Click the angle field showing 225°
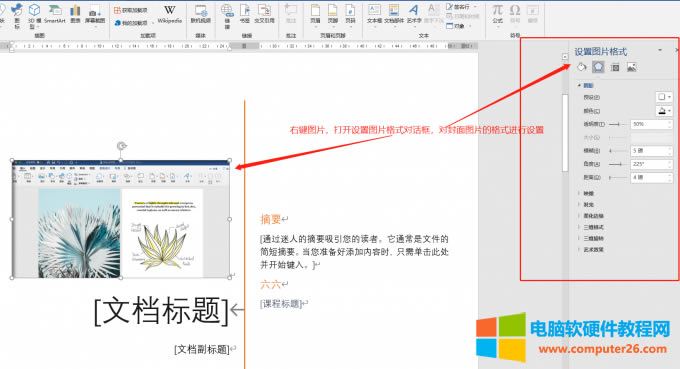Viewport: 680px width, 369px height. pos(651,164)
